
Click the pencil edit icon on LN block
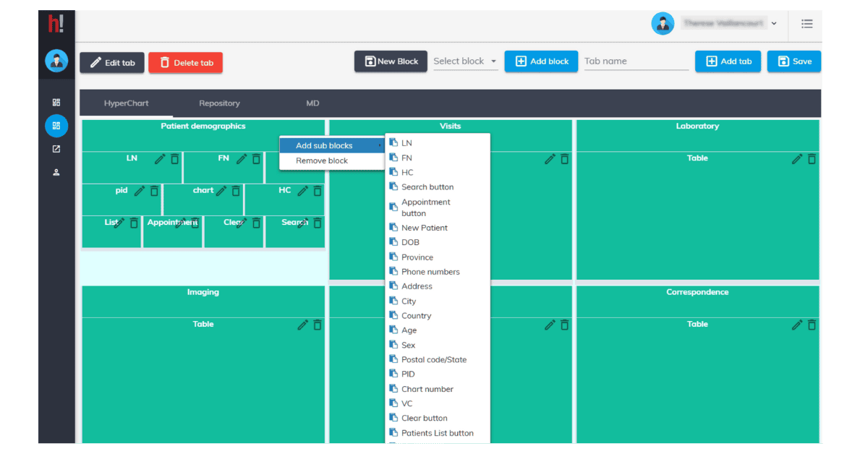point(160,159)
